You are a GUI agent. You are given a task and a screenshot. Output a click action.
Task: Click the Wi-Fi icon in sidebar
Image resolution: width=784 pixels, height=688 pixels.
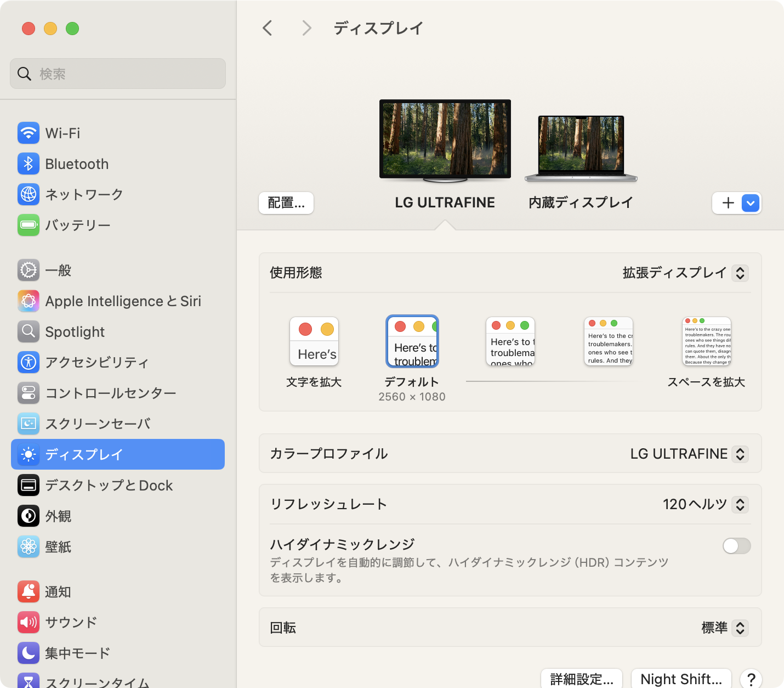[29, 133]
